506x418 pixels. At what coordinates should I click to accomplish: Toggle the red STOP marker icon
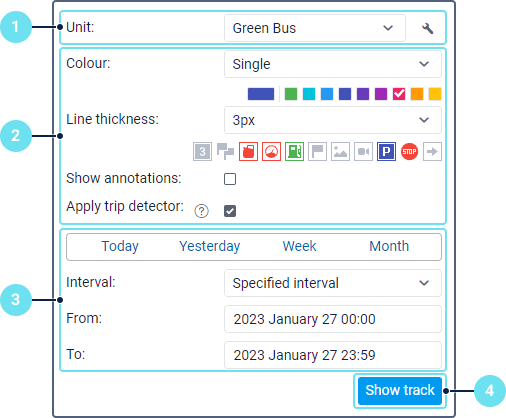point(409,152)
